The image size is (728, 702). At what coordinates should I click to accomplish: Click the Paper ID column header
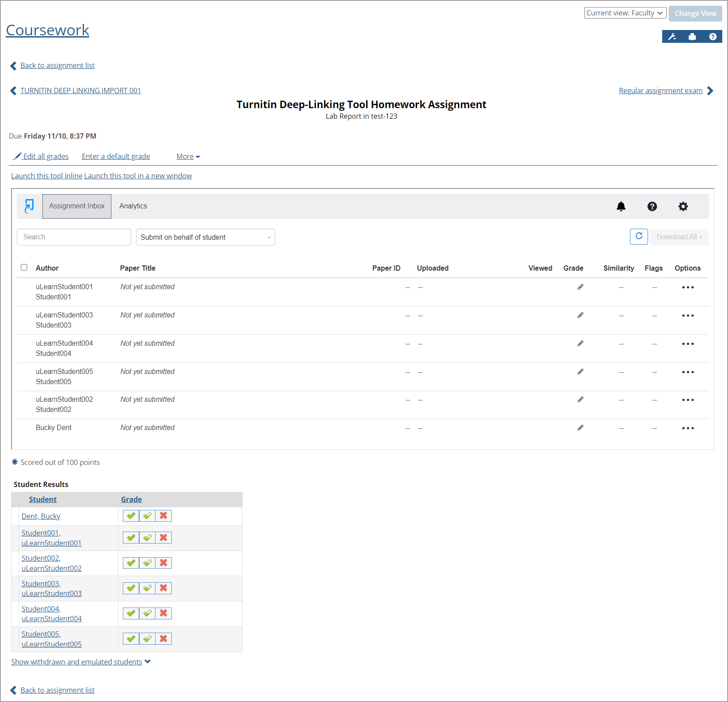tap(386, 268)
